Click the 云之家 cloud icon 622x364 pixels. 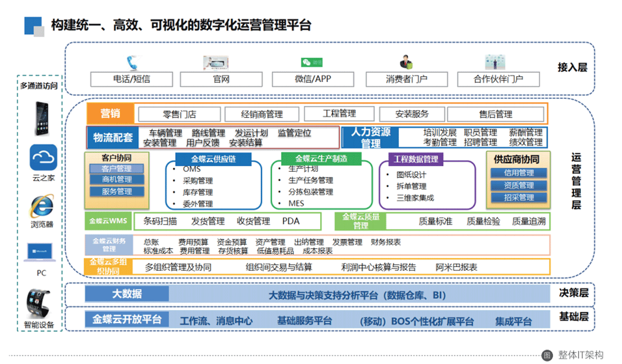[x=43, y=157]
